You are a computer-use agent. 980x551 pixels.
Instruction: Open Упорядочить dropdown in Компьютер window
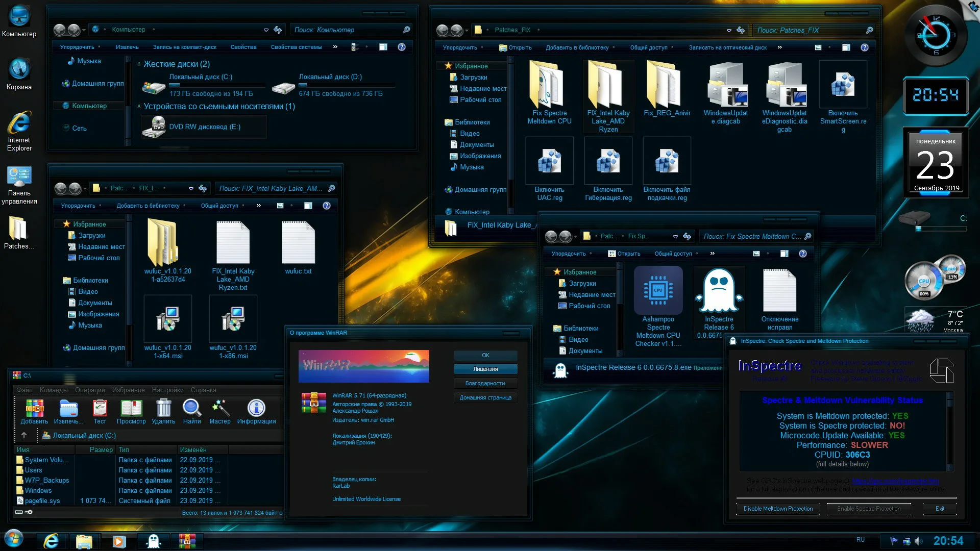pos(80,47)
